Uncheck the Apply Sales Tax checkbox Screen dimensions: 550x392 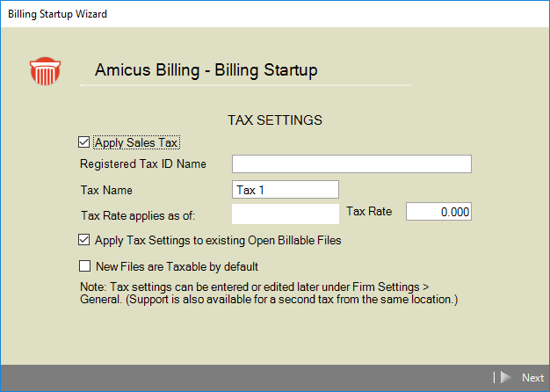click(x=83, y=142)
